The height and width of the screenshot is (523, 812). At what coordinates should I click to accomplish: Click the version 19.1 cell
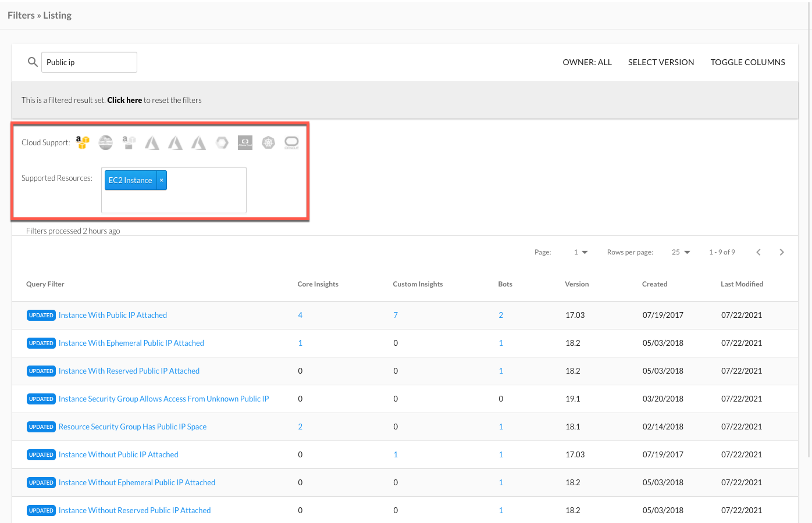[x=573, y=399]
